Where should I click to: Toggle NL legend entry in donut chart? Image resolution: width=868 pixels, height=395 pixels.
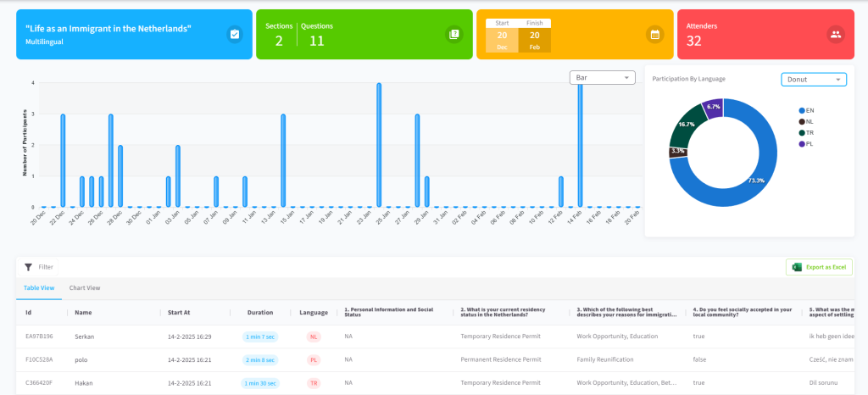click(x=806, y=122)
